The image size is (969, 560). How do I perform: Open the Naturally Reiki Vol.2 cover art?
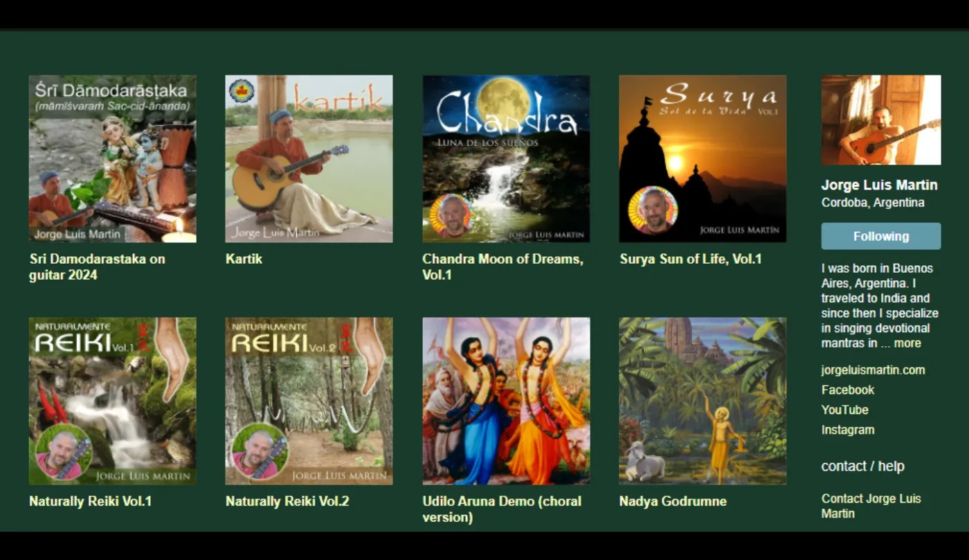pos(309,401)
